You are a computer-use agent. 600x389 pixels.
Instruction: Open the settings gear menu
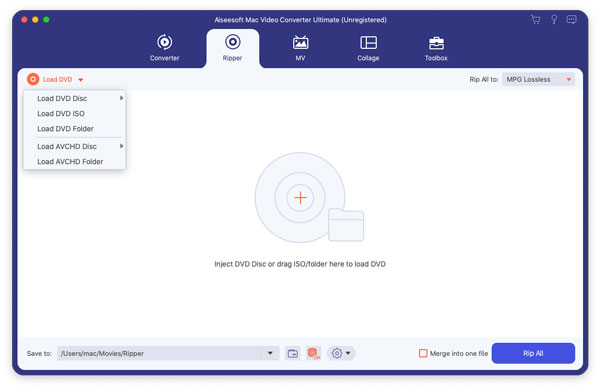pyautogui.click(x=337, y=353)
